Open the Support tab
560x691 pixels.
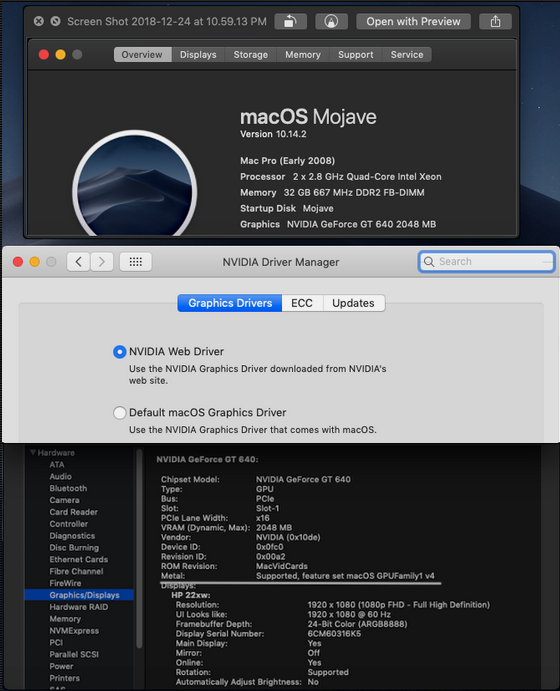pos(356,55)
